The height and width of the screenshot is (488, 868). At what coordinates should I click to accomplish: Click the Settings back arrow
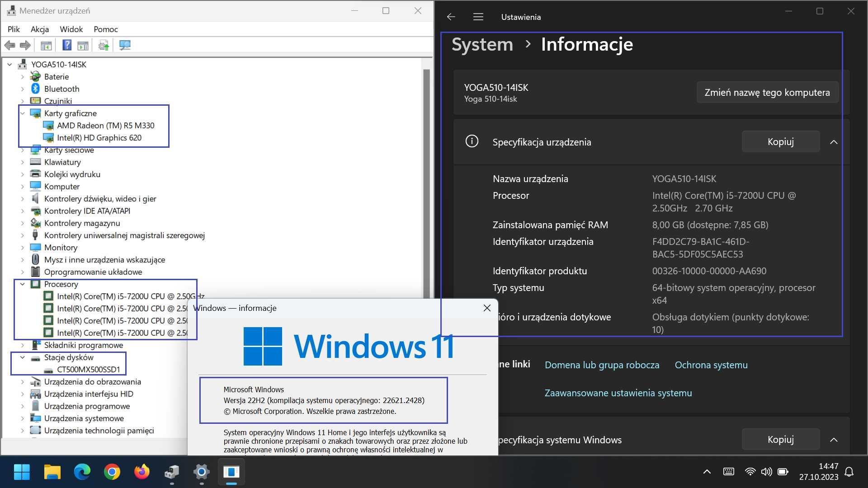pos(451,17)
